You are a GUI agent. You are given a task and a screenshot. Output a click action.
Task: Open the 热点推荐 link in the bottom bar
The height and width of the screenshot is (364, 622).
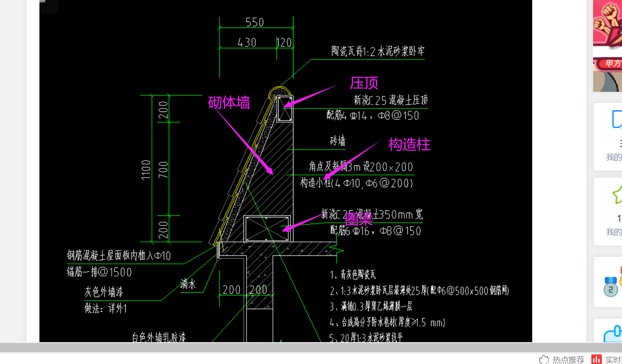pyautogui.click(x=568, y=360)
